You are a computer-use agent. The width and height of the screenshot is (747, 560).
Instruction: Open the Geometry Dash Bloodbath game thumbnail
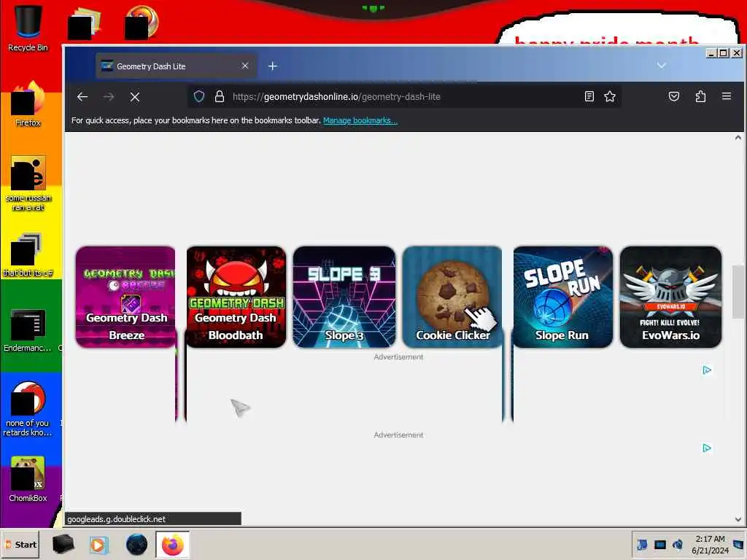[236, 297]
